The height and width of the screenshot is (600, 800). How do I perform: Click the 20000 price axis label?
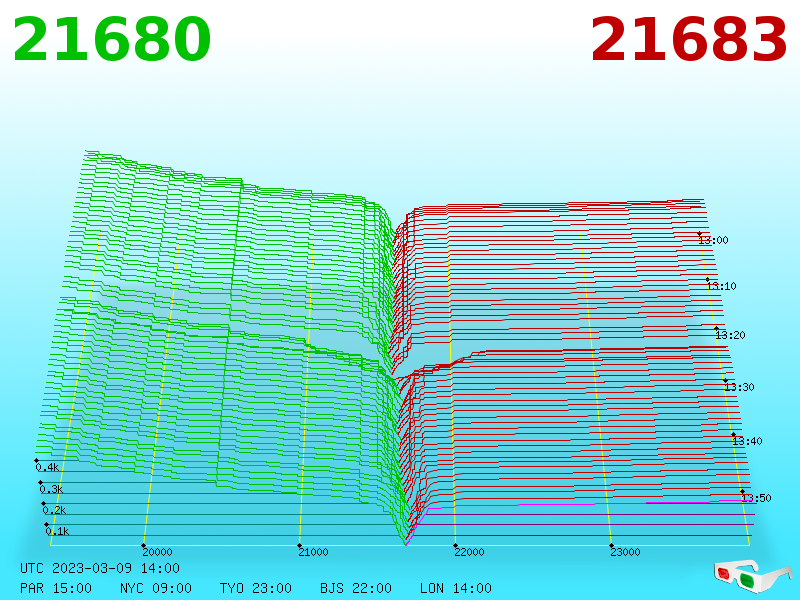coord(157,552)
